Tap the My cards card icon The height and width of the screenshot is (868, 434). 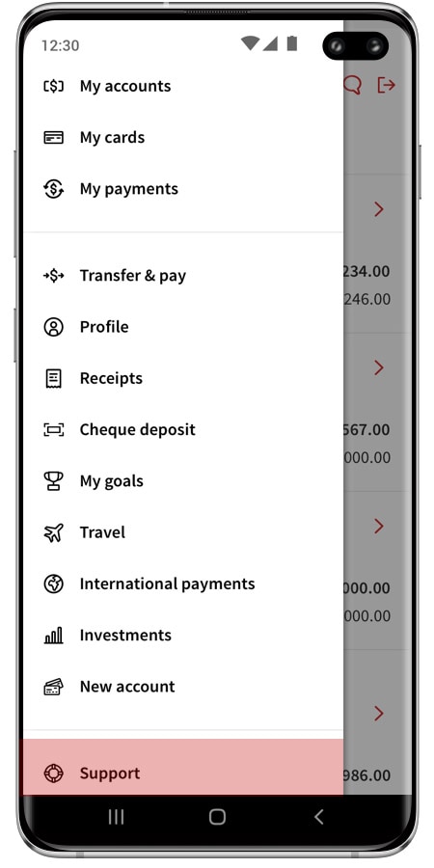(54, 137)
